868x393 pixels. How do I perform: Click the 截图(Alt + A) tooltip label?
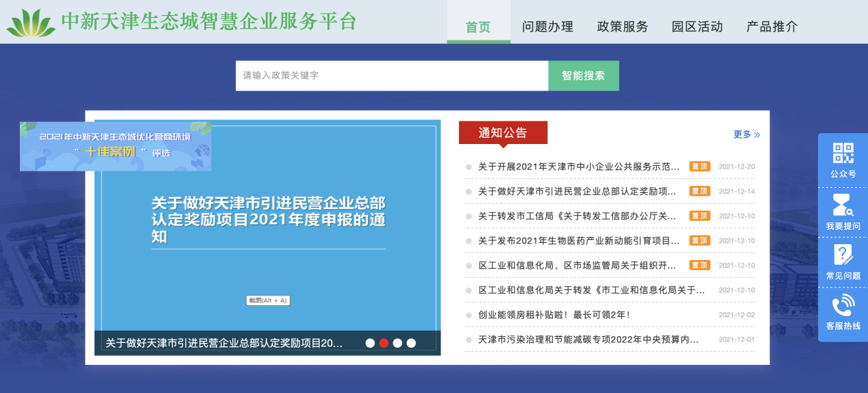coord(268,300)
